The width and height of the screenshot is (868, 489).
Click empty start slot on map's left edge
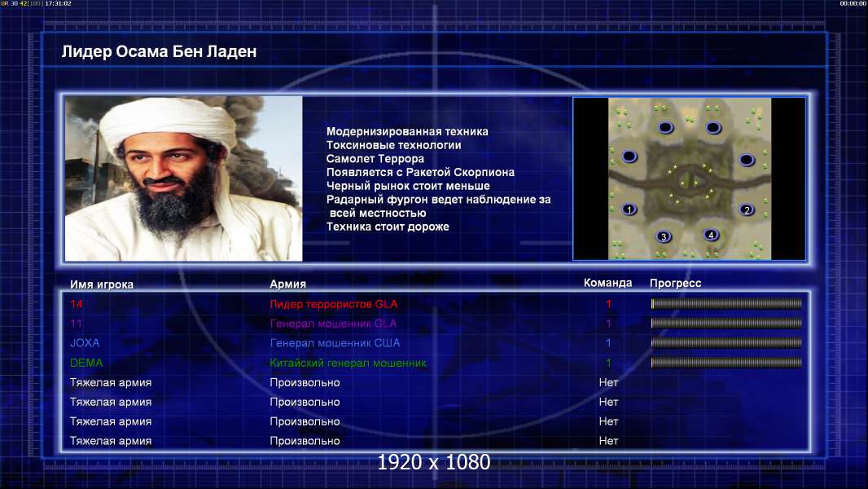629,156
